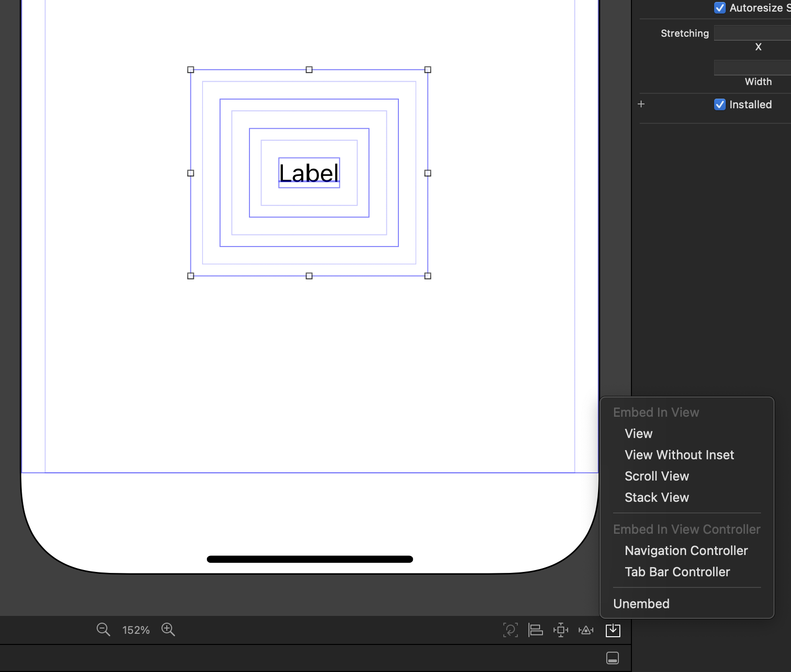Select View Without Inset menu option
The image size is (791, 672).
coord(679,455)
